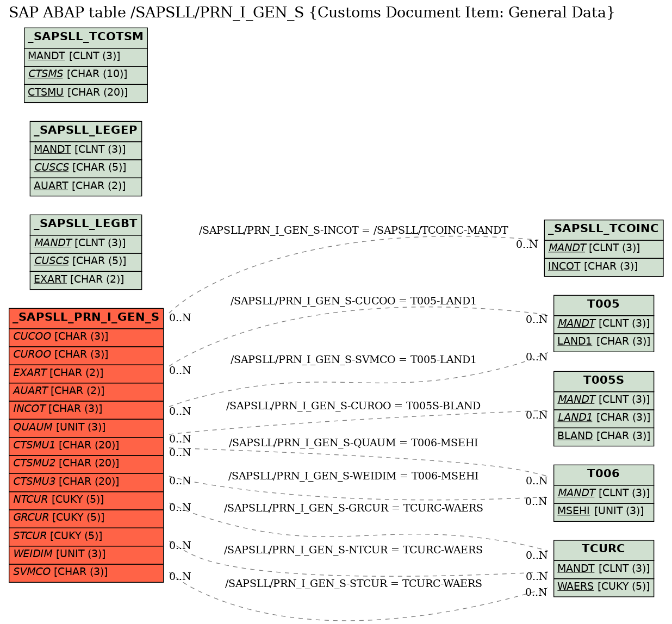Select CTSMS [CHAR (10)] field in _SAPSLL_TCOTSM
672x624 pixels.
pyautogui.click(x=86, y=75)
